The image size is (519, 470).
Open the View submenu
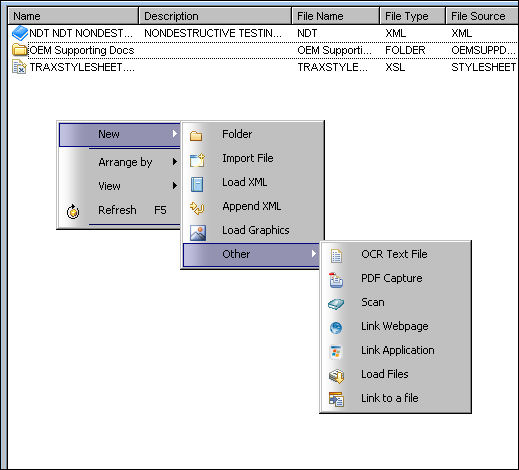click(x=120, y=186)
